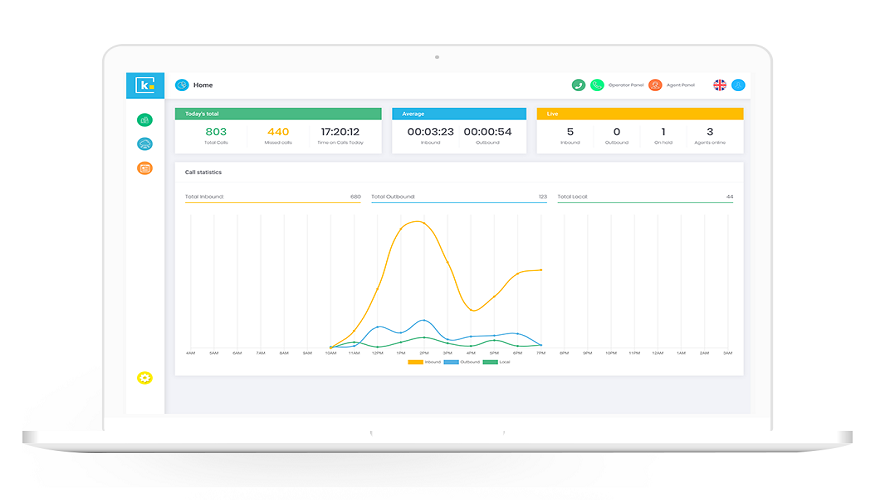This screenshot has height=500, width=890.
Task: Toggle the Inbound series in the chart legend
Action: click(x=425, y=362)
